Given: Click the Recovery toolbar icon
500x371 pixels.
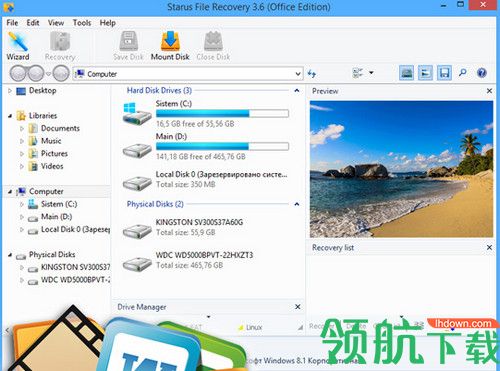Looking at the screenshot, I should click(x=60, y=46).
